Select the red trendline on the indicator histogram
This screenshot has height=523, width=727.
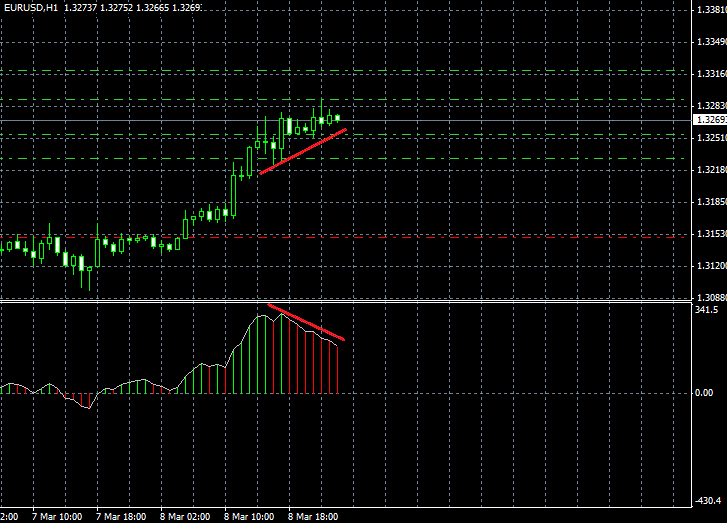[x=306, y=322]
